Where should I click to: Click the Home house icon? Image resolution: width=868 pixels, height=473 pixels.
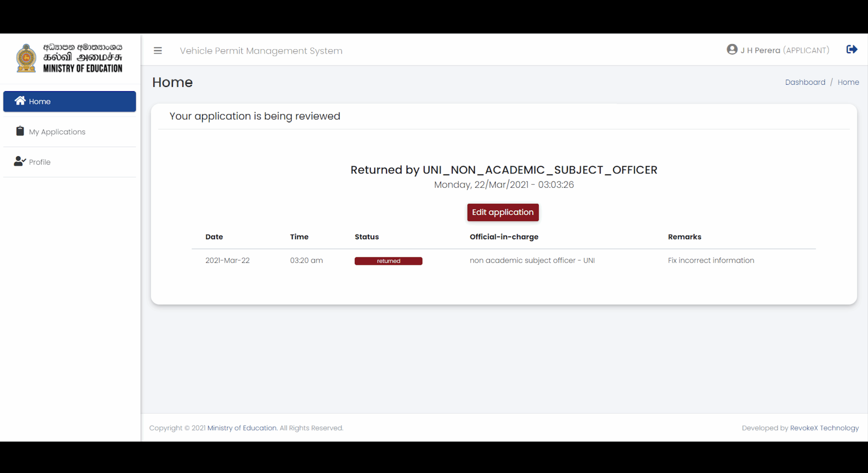click(x=20, y=101)
